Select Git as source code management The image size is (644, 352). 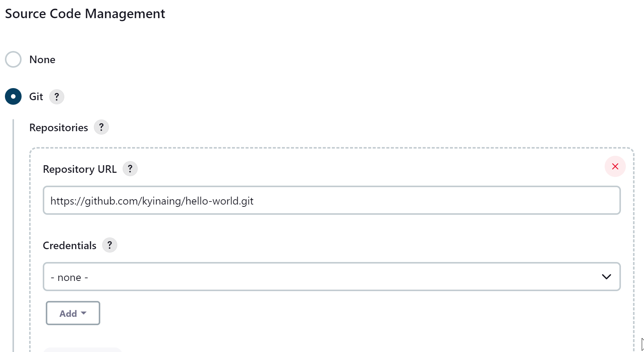[x=13, y=96]
